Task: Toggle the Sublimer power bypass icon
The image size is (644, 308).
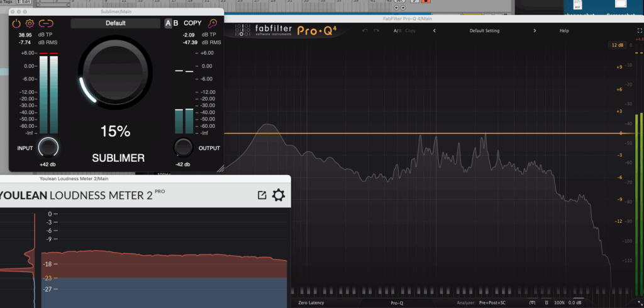Action: click(16, 23)
